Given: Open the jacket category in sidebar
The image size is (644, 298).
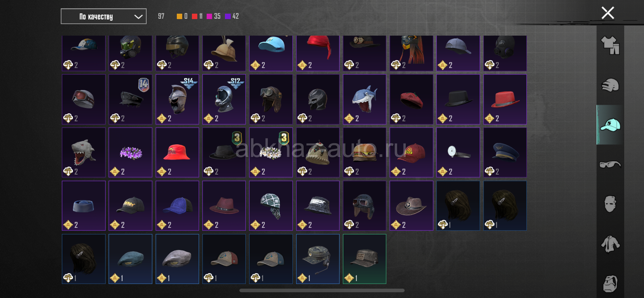Looking at the screenshot, I should pos(610,244).
